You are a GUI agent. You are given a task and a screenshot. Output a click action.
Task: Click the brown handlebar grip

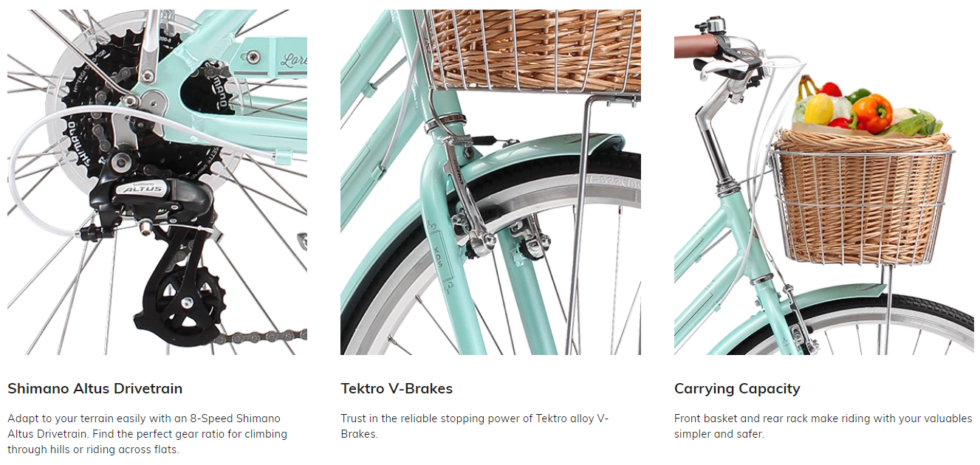pyautogui.click(x=696, y=46)
